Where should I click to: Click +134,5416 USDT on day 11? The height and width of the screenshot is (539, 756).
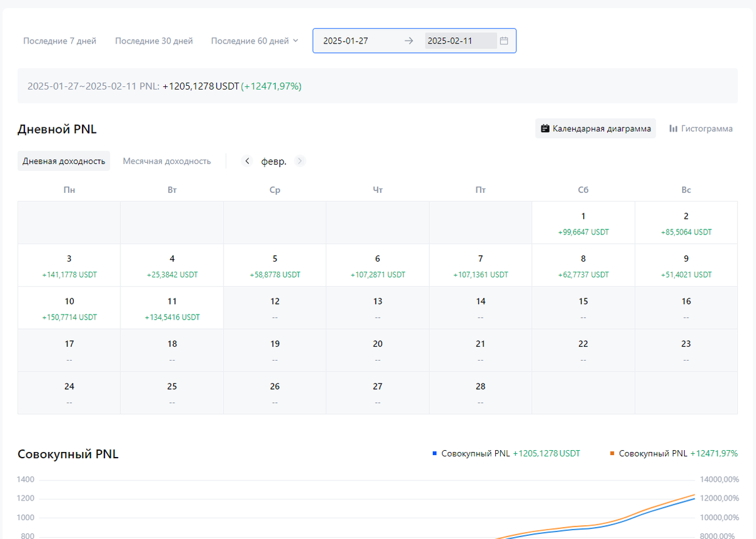[172, 317]
